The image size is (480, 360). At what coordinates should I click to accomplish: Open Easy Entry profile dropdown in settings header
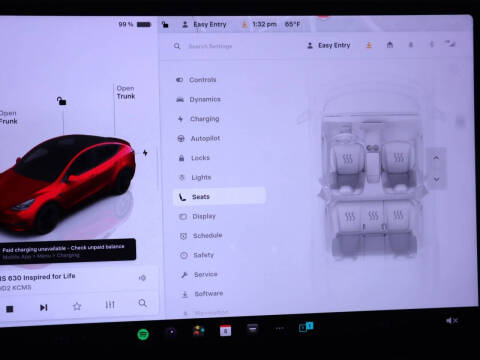point(329,45)
